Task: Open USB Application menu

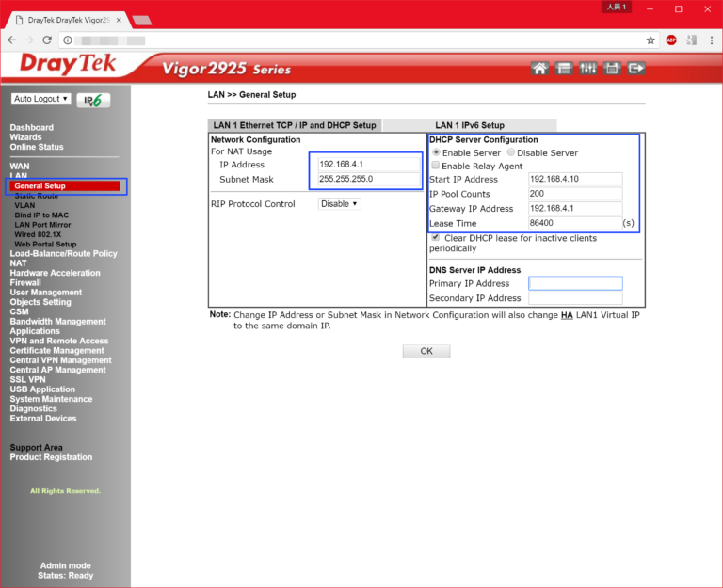Action: [x=43, y=389]
